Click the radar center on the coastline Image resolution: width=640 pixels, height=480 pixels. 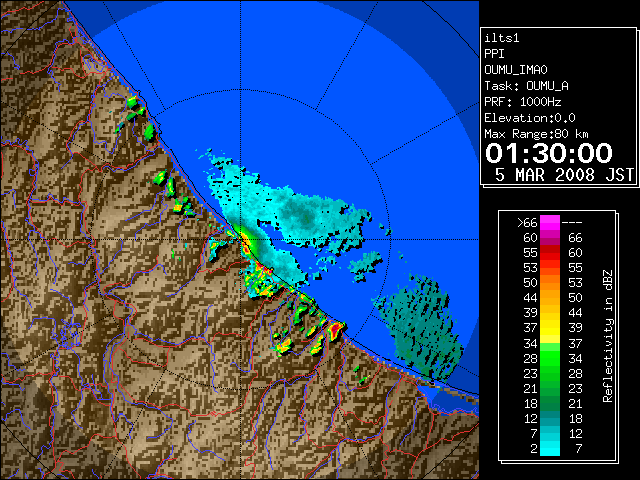point(241,239)
